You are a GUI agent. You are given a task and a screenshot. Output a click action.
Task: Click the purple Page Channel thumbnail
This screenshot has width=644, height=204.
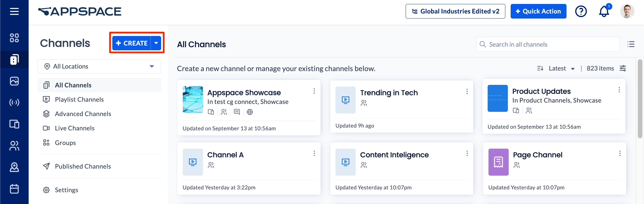[x=498, y=162]
